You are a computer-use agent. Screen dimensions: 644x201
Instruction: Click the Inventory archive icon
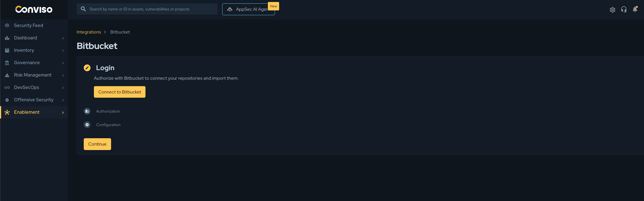pyautogui.click(x=7, y=50)
